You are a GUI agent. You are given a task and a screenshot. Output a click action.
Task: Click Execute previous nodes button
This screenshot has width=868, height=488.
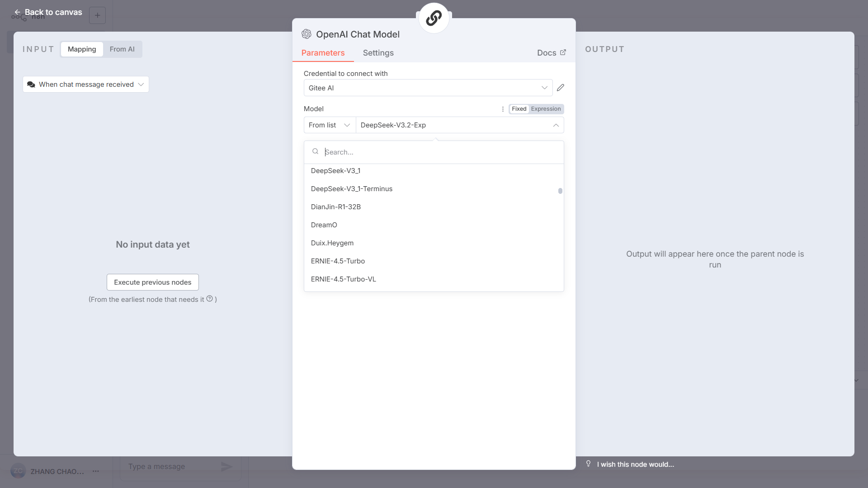pyautogui.click(x=152, y=282)
